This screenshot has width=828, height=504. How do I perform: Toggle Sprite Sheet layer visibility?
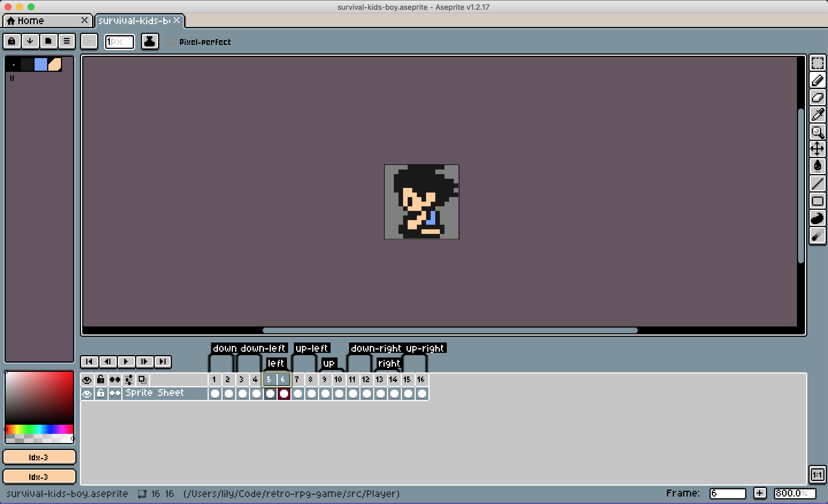click(x=87, y=394)
